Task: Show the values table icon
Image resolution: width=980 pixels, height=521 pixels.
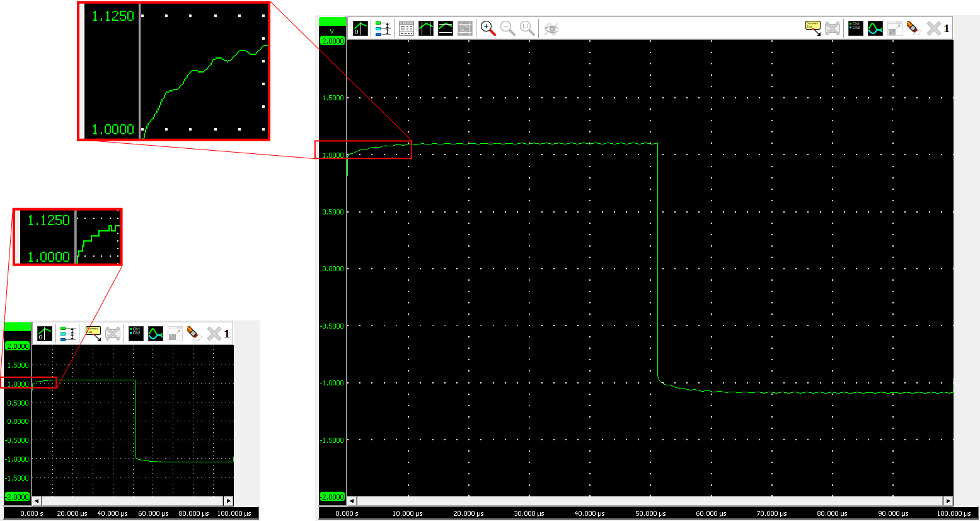Action: coord(406,28)
